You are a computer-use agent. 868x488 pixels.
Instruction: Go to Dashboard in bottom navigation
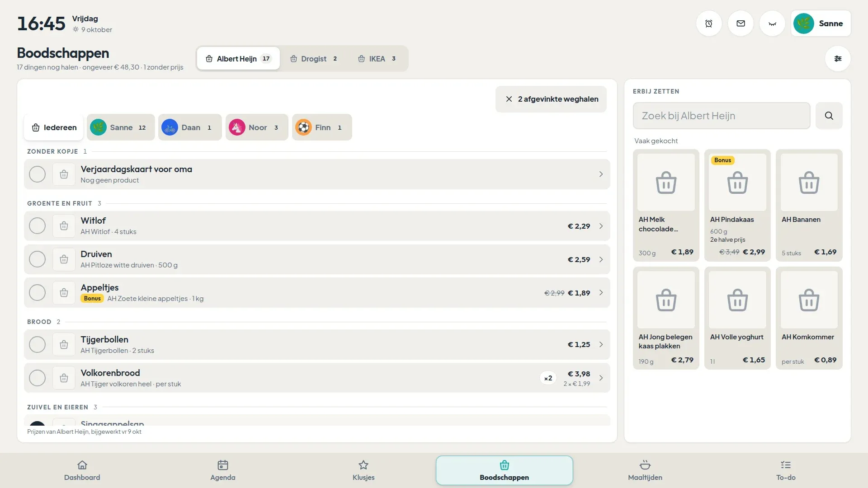pos(82,470)
